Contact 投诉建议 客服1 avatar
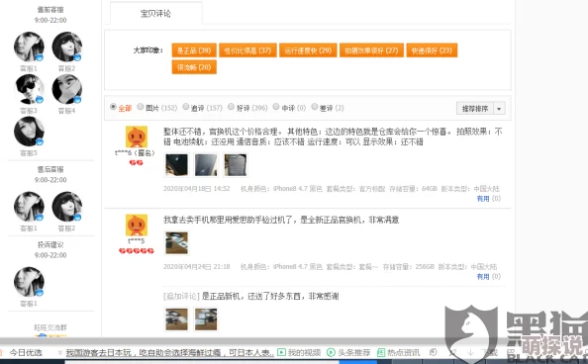The image size is (588, 364). [x=29, y=282]
